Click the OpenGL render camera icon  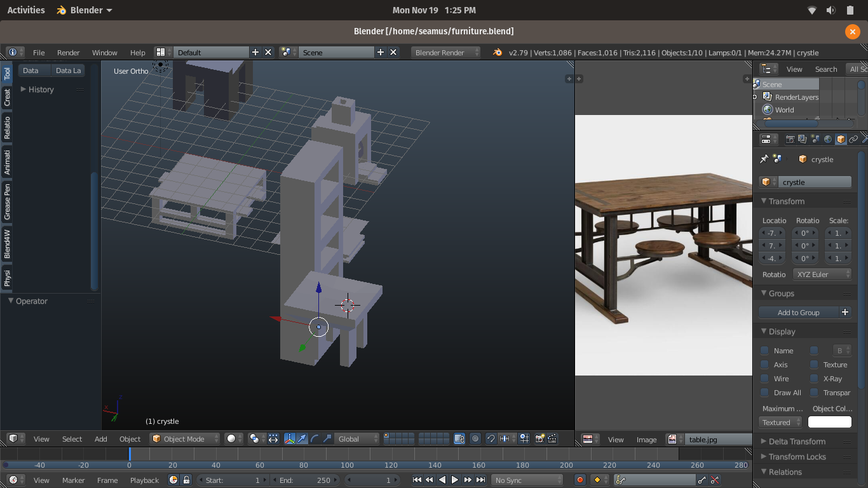pos(539,438)
